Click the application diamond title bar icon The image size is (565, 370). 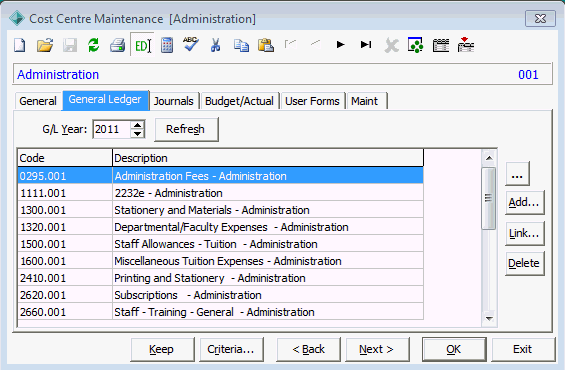[17, 18]
